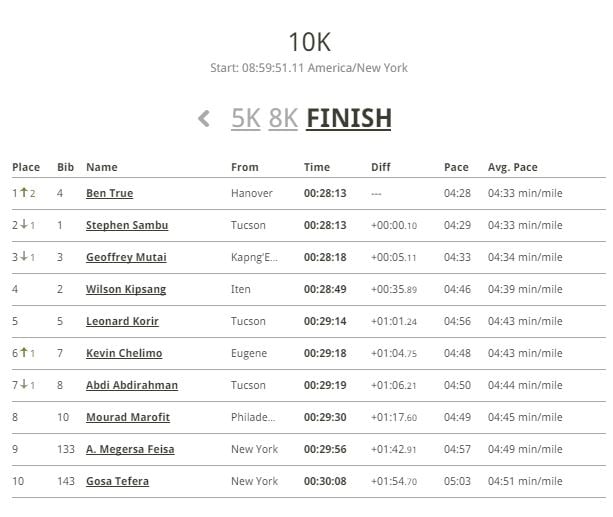613x517 pixels.
Task: Open Mourad Marofit's result page
Action: pos(128,417)
